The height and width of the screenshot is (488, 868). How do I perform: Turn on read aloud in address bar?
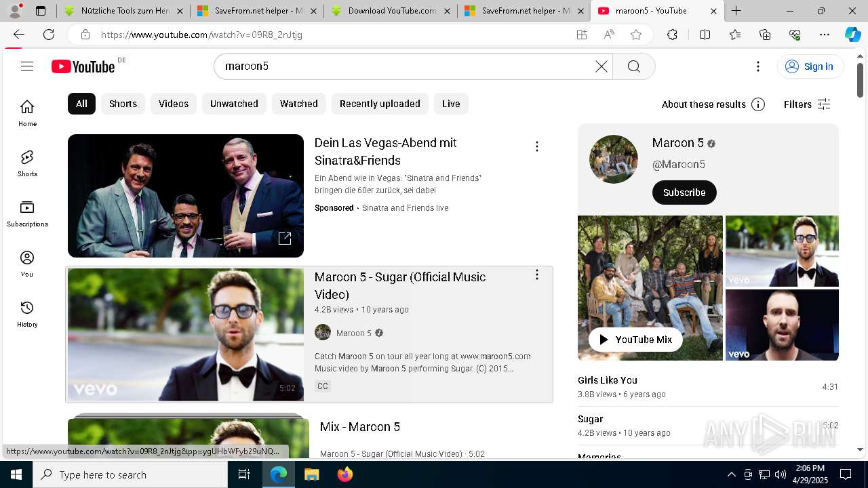[609, 35]
